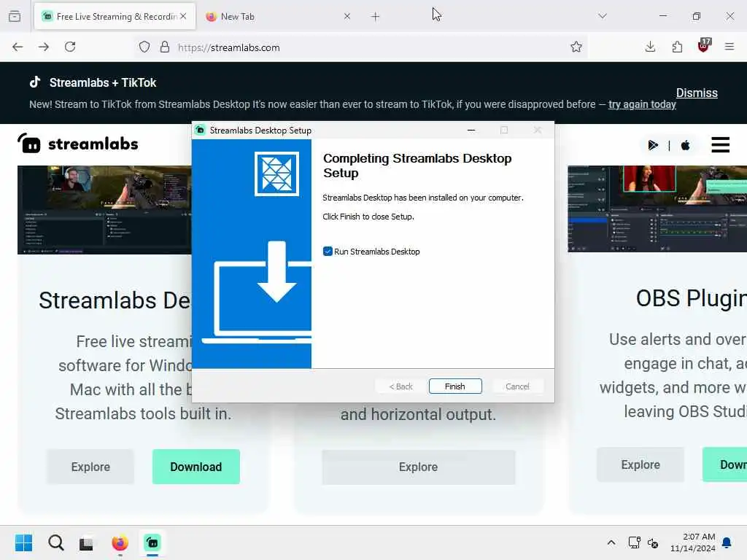Reload the streamlabs.com page

[x=70, y=47]
